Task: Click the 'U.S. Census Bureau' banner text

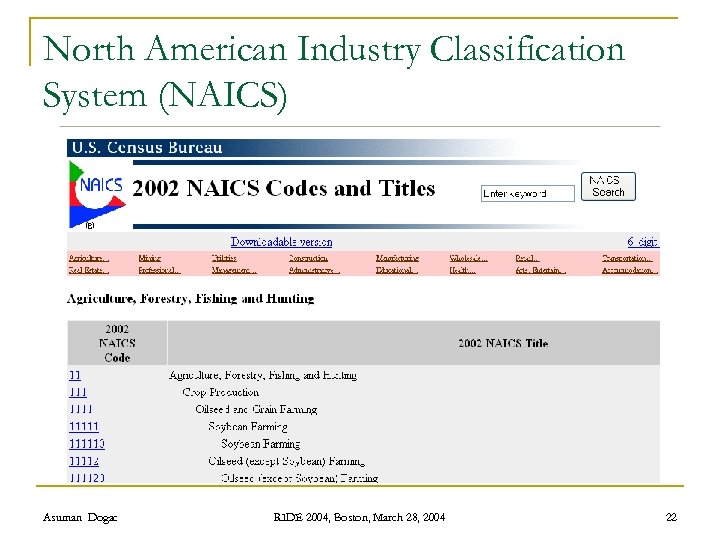Action: pos(147,147)
